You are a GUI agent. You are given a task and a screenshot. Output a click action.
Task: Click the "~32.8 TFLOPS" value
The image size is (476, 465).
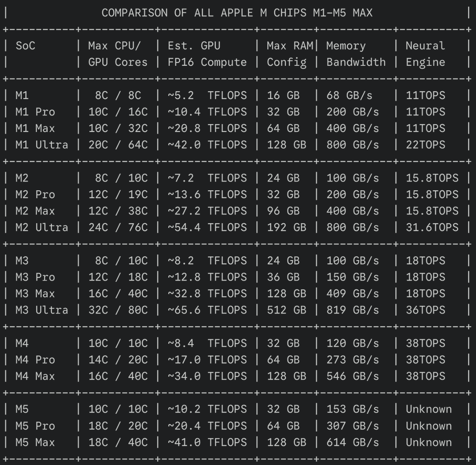pyautogui.click(x=207, y=293)
